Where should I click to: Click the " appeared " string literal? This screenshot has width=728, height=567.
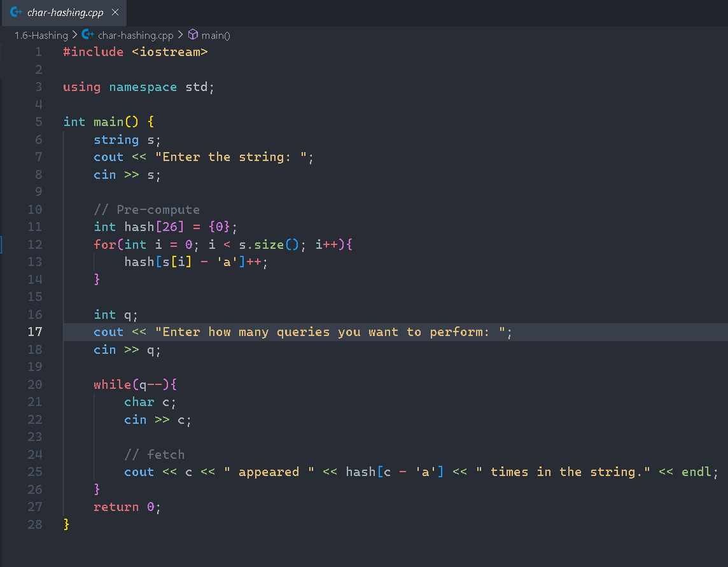point(269,472)
